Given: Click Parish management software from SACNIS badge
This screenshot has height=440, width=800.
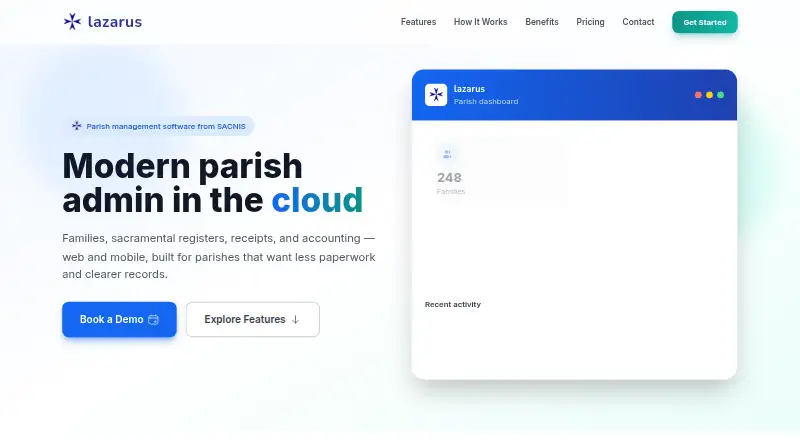Looking at the screenshot, I should 160,126.
